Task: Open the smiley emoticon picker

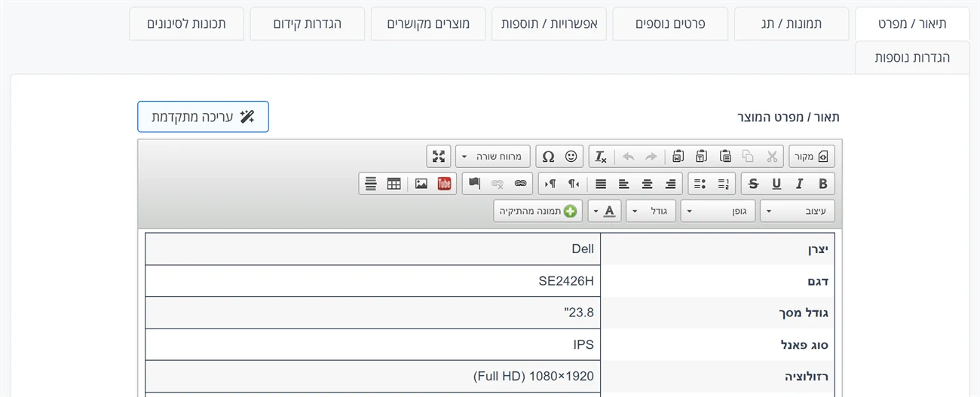Action: 571,157
